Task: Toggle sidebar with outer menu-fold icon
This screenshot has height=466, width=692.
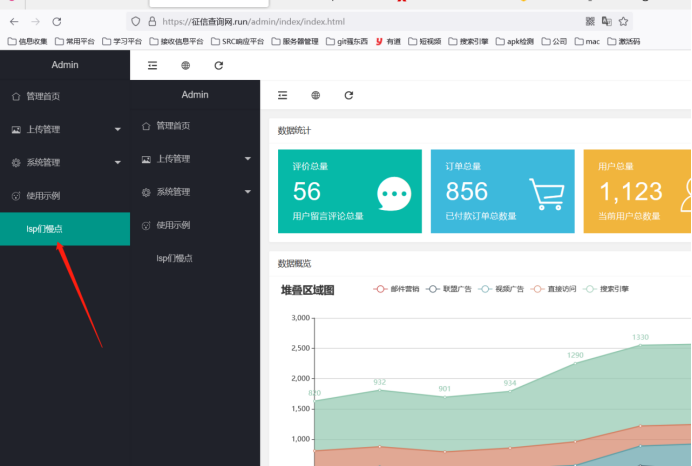Action: tap(152, 65)
